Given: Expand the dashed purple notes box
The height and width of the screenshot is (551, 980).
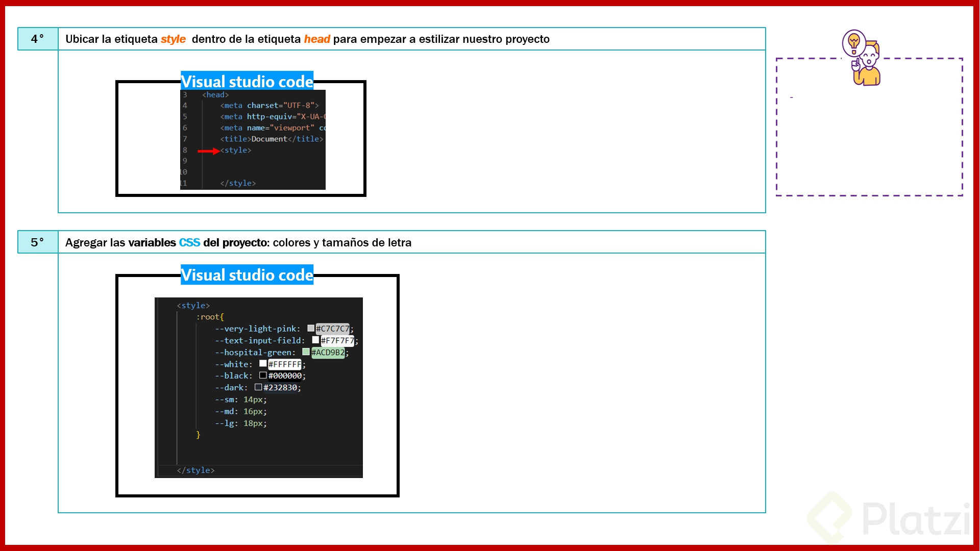Looking at the screenshot, I should [869, 127].
